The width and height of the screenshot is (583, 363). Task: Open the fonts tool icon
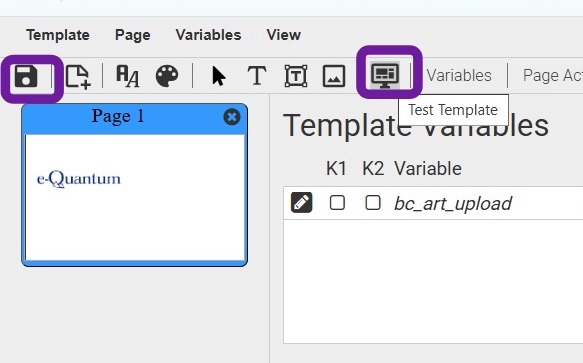click(x=128, y=76)
